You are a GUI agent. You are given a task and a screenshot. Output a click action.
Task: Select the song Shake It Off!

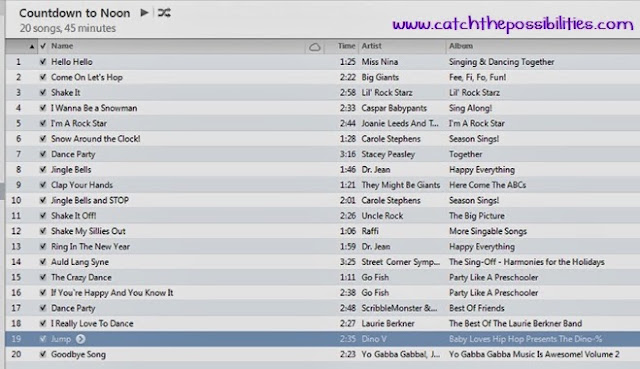coord(73,216)
